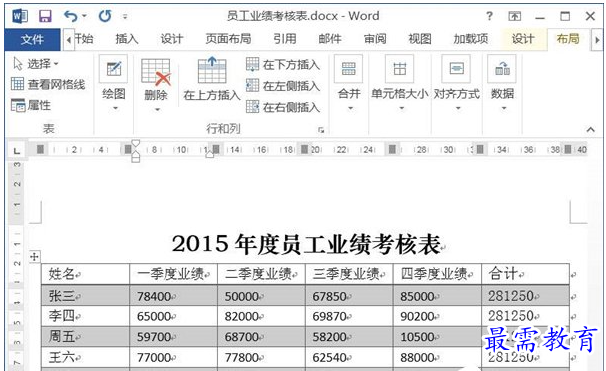
Task: Expand the 单元格大小 dropdown arrow
Action: coord(402,109)
